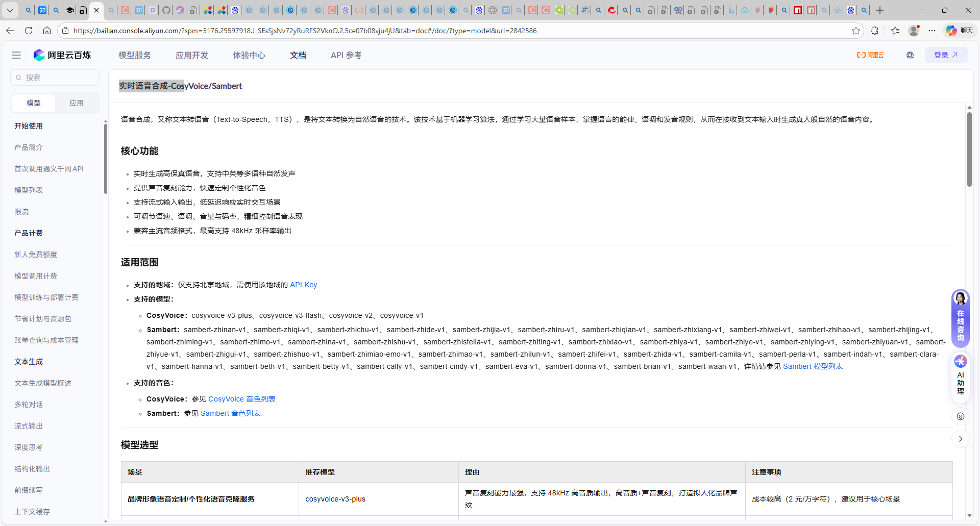Image resolution: width=980 pixels, height=526 pixels.
Task: View site information lock icon
Action: (x=65, y=31)
